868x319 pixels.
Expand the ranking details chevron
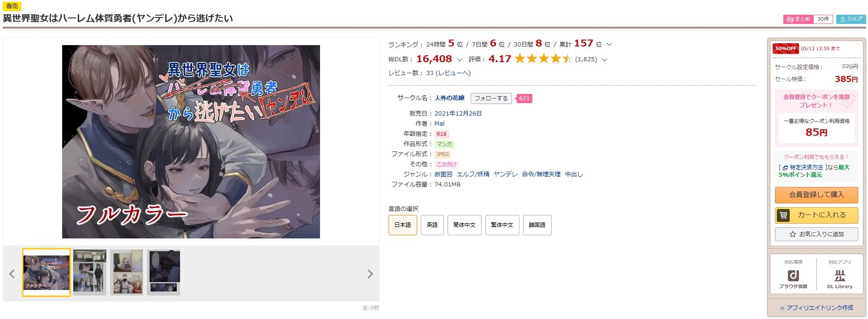(609, 45)
